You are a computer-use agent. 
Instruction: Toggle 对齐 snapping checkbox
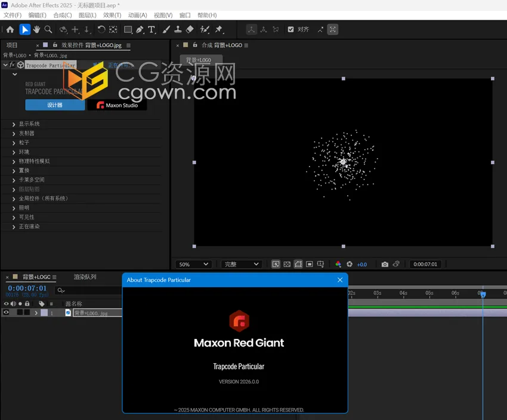click(290, 29)
